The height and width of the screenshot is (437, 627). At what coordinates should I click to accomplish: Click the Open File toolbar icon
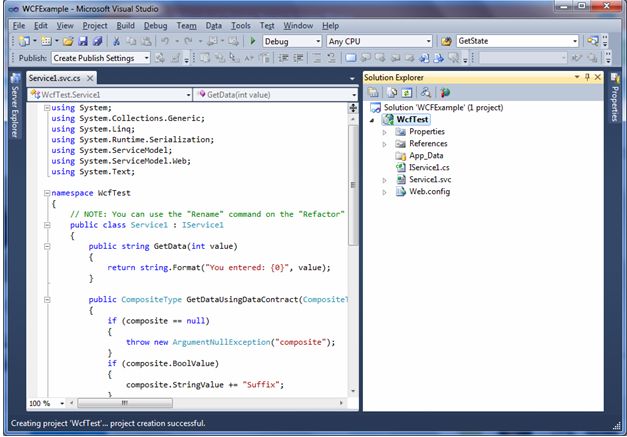(68, 42)
